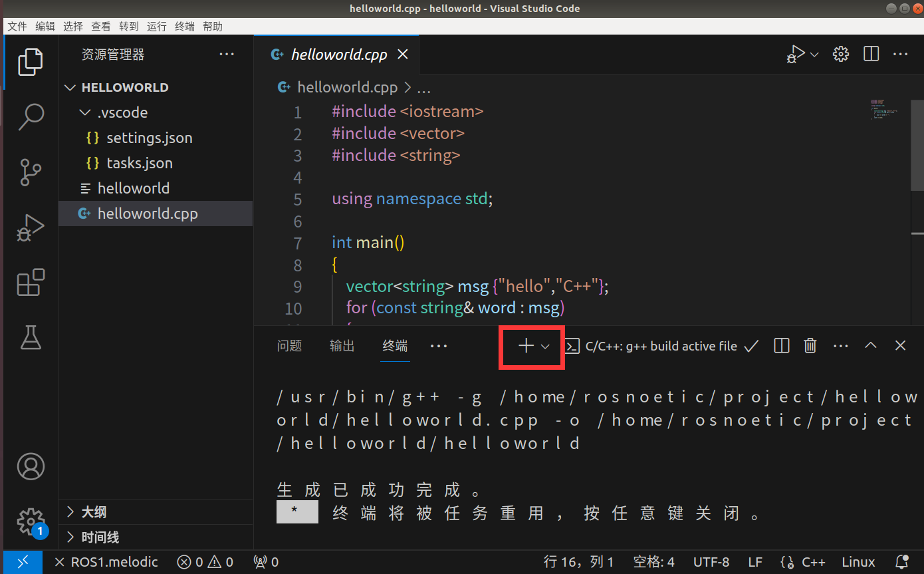Image resolution: width=924 pixels, height=574 pixels.
Task: Open the Testing flask view
Action: pos(31,338)
